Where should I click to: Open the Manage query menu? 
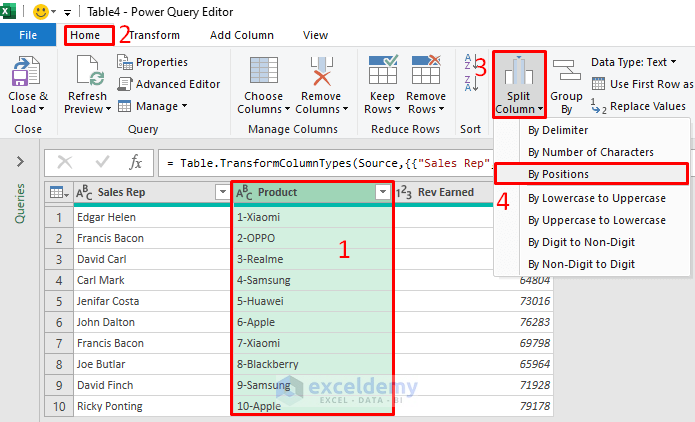click(x=152, y=106)
